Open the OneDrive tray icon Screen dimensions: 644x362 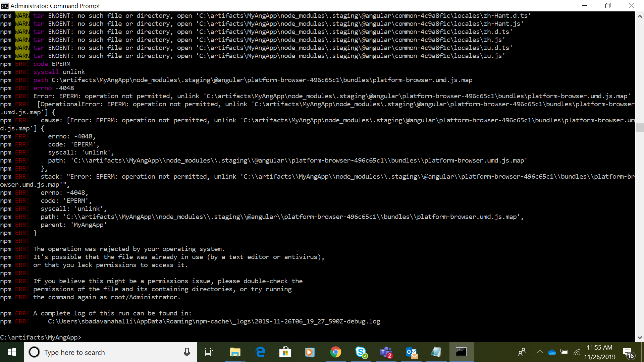(552, 352)
